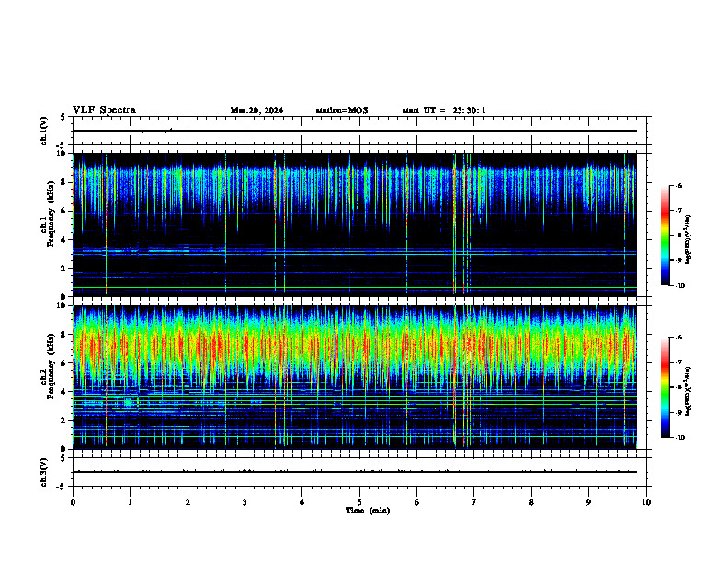Select the date label Mar.20, 2024
This screenshot has width=728, height=563.
pos(256,110)
